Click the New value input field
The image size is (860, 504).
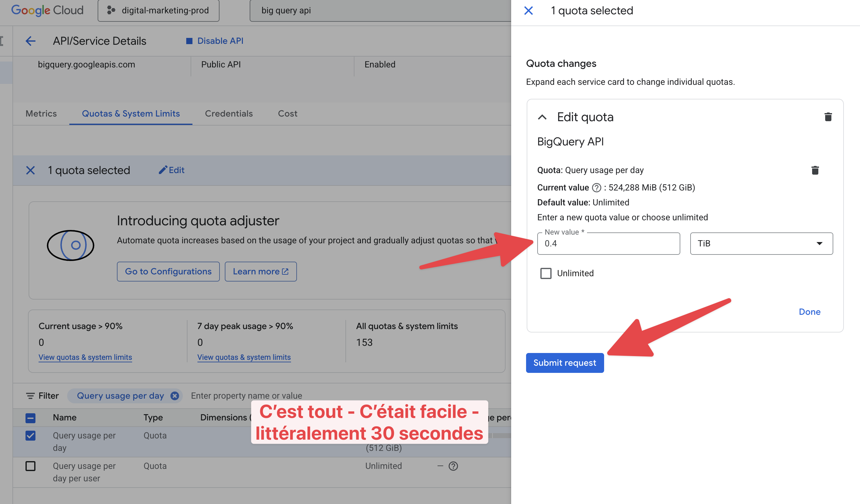click(x=608, y=244)
